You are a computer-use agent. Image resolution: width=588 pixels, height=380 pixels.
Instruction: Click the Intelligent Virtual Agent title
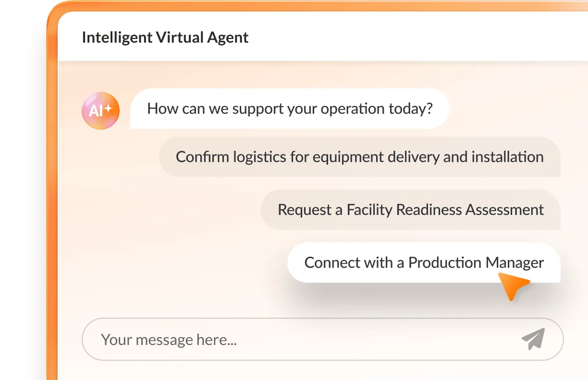point(165,37)
